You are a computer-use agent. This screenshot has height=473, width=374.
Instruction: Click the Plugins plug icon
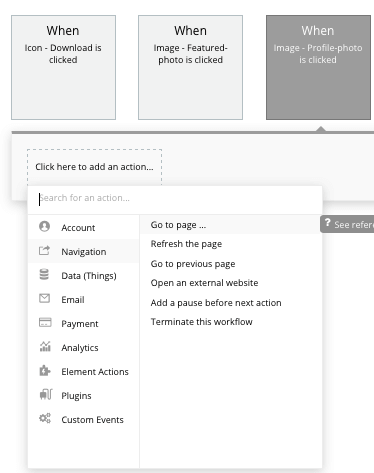[x=46, y=395]
